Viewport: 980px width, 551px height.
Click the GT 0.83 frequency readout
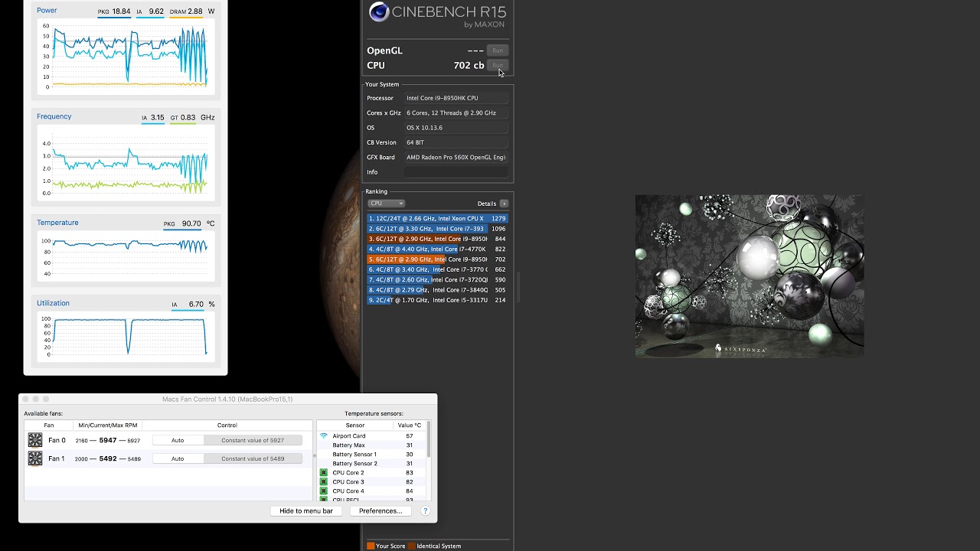(x=182, y=118)
